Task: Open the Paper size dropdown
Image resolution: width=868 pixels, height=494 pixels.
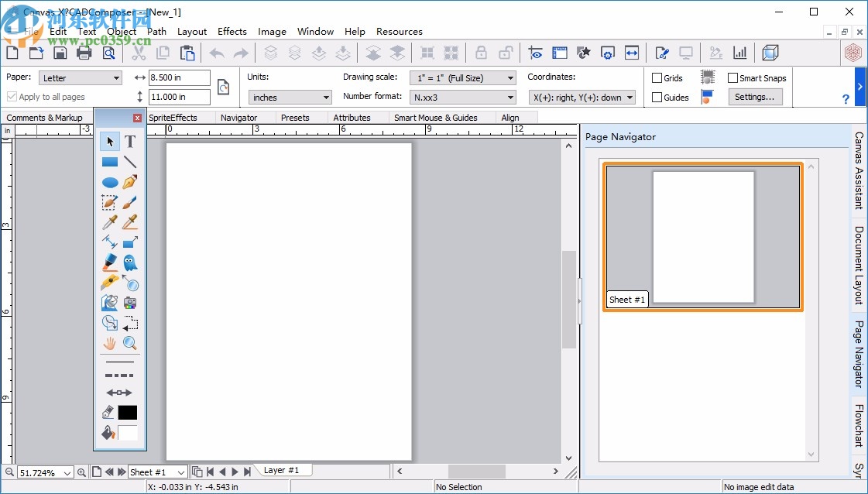Action: tap(80, 77)
